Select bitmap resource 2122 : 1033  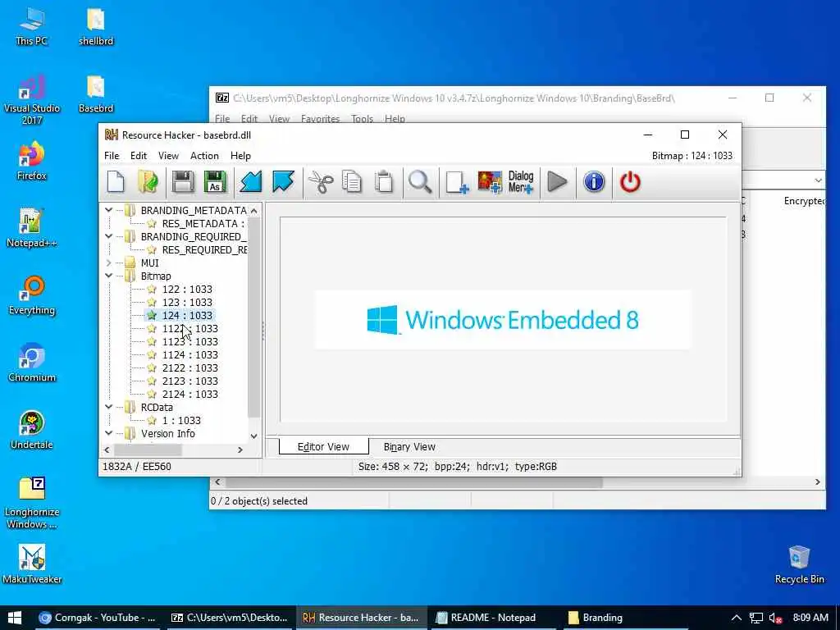[x=189, y=368]
